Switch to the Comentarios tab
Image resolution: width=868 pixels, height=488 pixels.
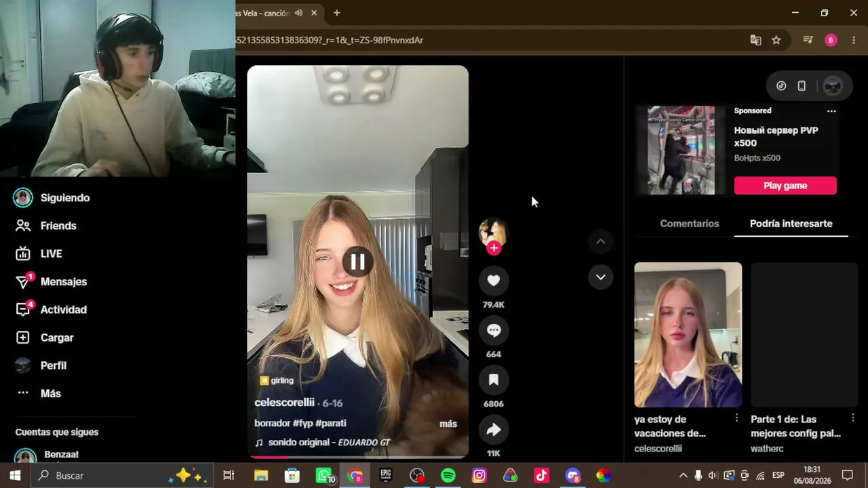(x=689, y=224)
